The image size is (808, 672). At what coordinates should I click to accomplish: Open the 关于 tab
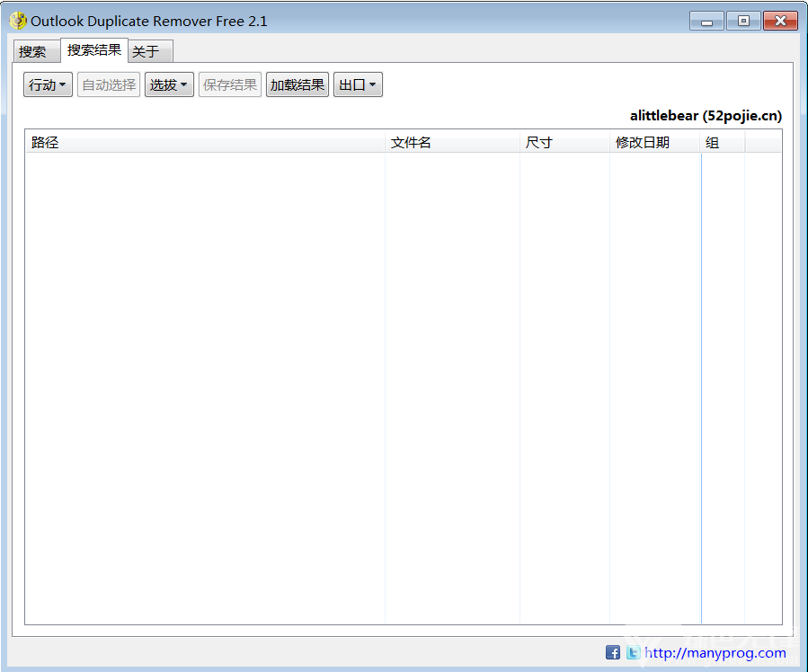tap(150, 51)
